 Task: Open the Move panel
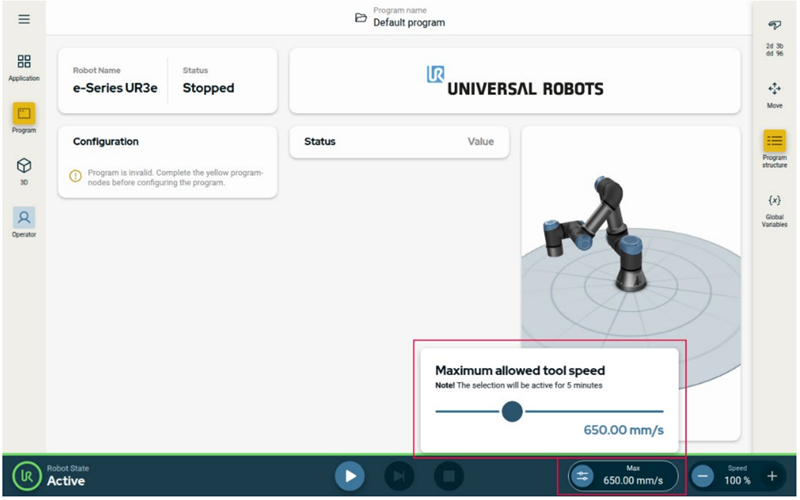[774, 94]
